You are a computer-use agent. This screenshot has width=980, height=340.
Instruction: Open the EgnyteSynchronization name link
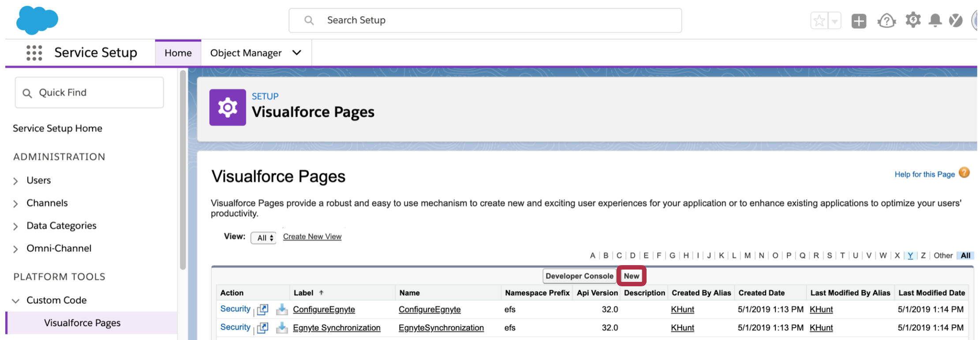pos(441,328)
